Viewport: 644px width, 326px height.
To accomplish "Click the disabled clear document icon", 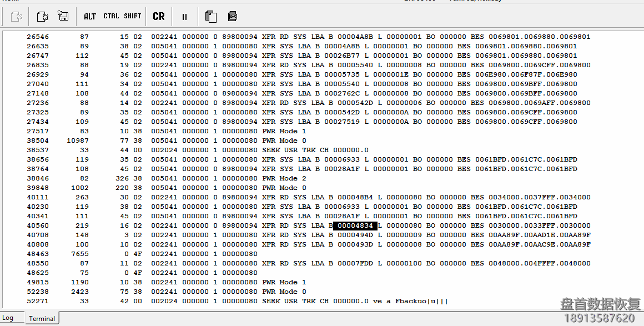I will tap(16, 17).
